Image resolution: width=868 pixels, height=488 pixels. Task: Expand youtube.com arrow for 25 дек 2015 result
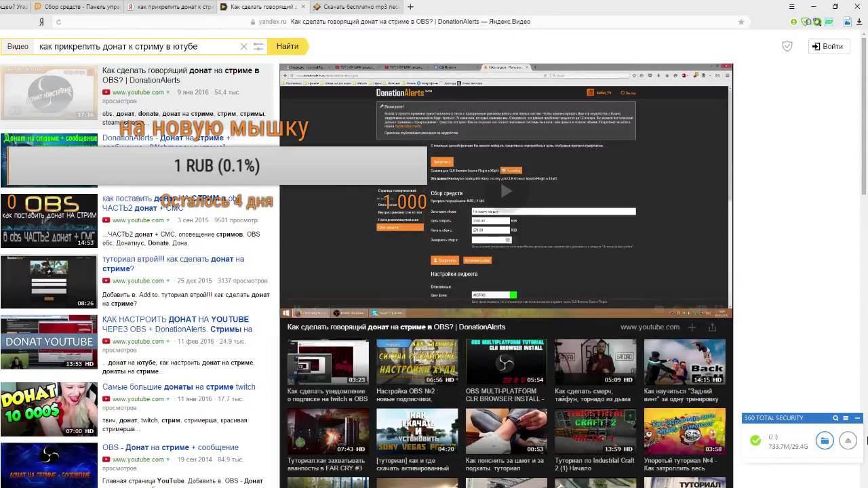click(x=167, y=281)
